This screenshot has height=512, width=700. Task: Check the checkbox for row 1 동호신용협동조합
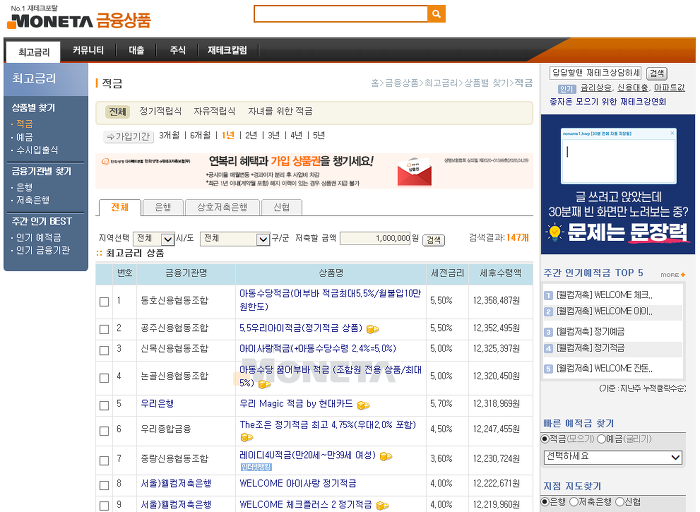(x=104, y=302)
